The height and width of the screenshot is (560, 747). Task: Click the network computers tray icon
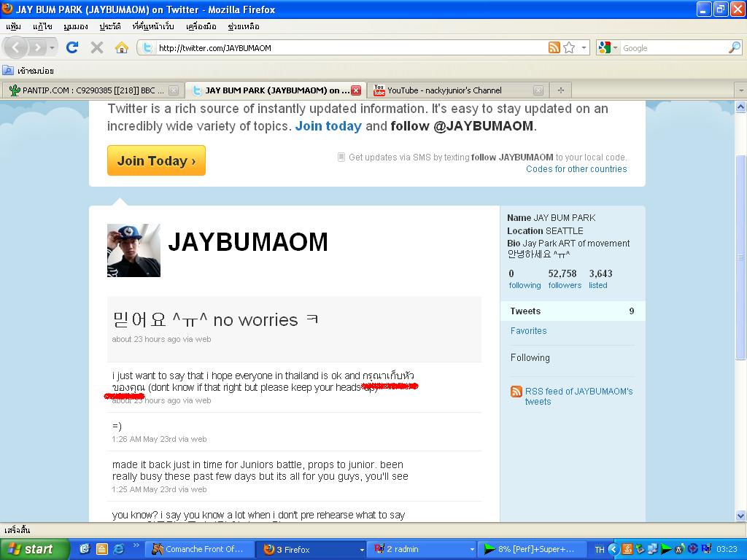point(653,549)
